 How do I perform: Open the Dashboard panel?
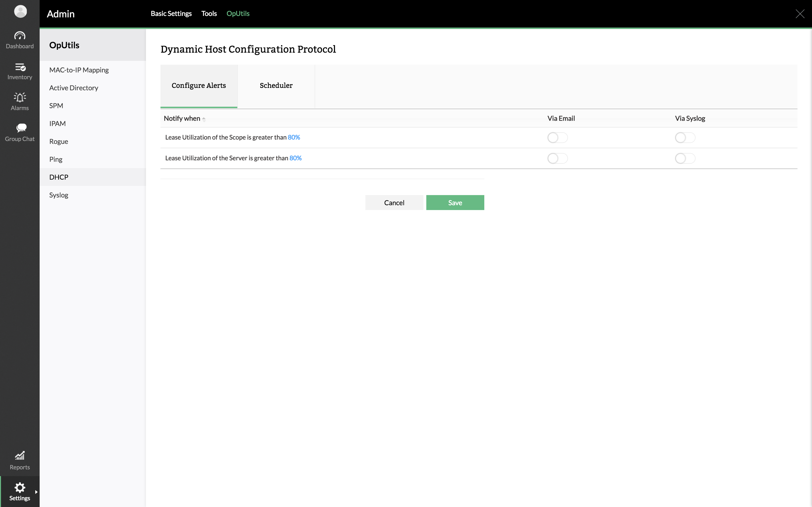pos(20,40)
